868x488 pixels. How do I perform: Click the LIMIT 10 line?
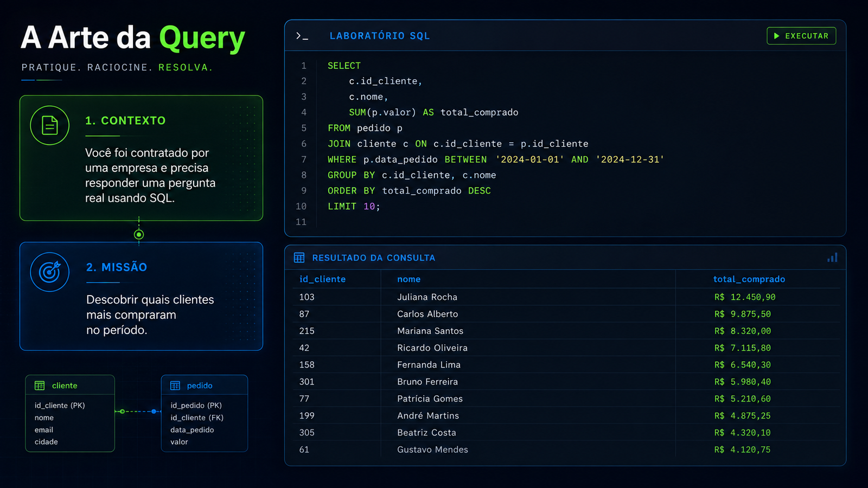coord(354,207)
